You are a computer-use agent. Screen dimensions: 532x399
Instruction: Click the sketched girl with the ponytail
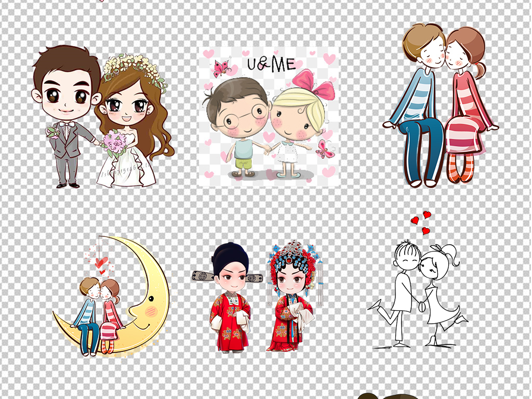(x=439, y=291)
